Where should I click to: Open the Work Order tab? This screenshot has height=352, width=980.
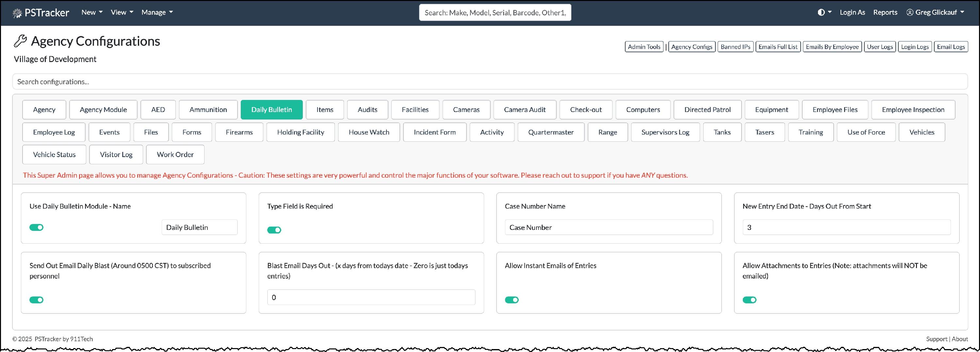[175, 154]
